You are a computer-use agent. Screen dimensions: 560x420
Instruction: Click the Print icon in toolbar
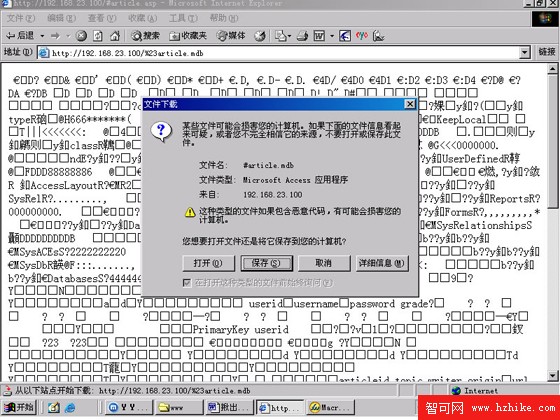(x=302, y=36)
